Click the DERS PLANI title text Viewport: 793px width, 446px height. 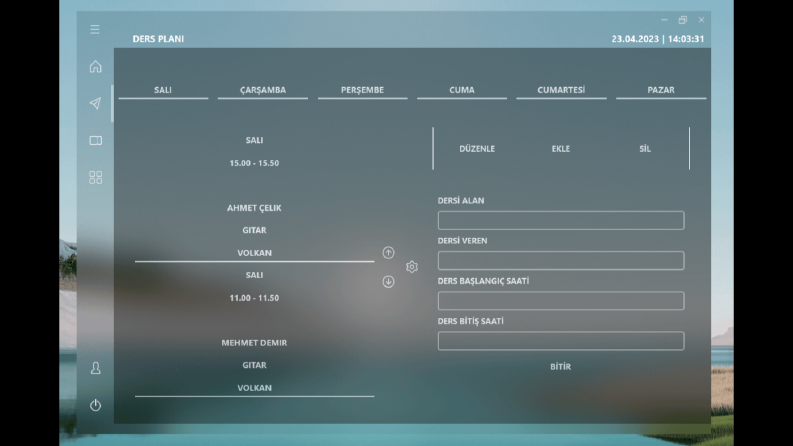pos(158,39)
